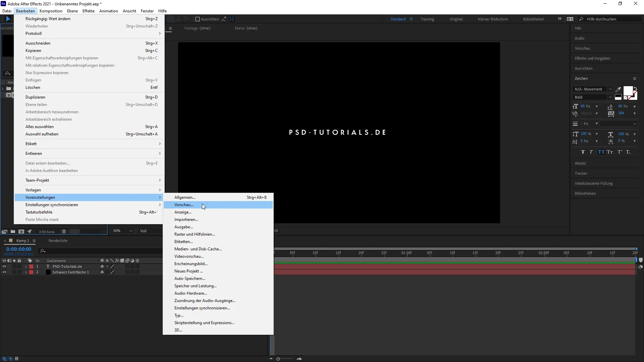Open tracking 384 dropdown arrow
644x362 pixels.
634,113
